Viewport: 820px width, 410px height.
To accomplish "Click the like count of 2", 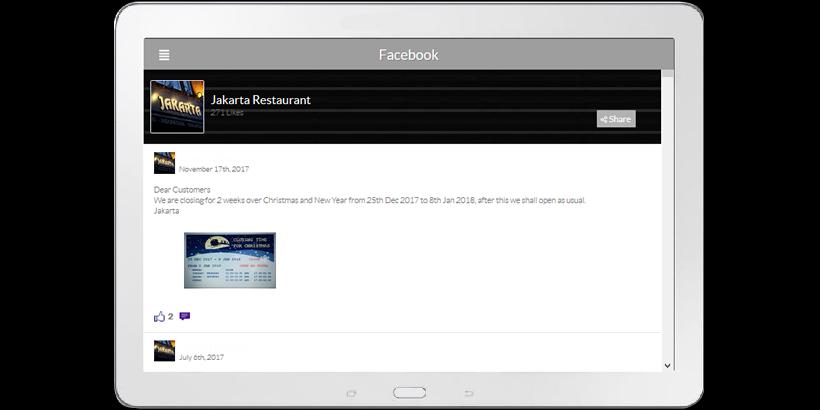I will 170,316.
